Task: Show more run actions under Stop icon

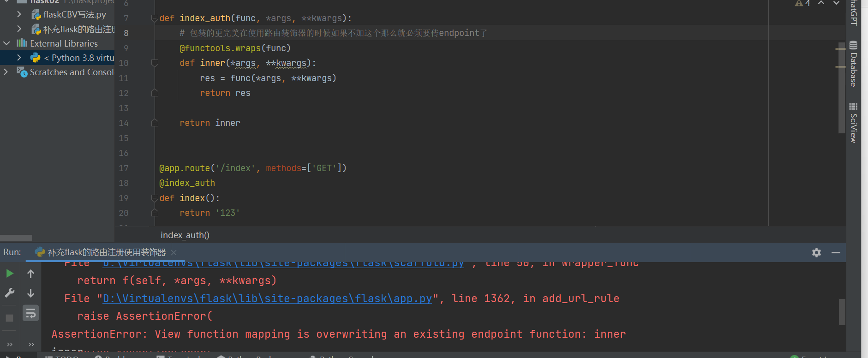Action: coord(10,344)
